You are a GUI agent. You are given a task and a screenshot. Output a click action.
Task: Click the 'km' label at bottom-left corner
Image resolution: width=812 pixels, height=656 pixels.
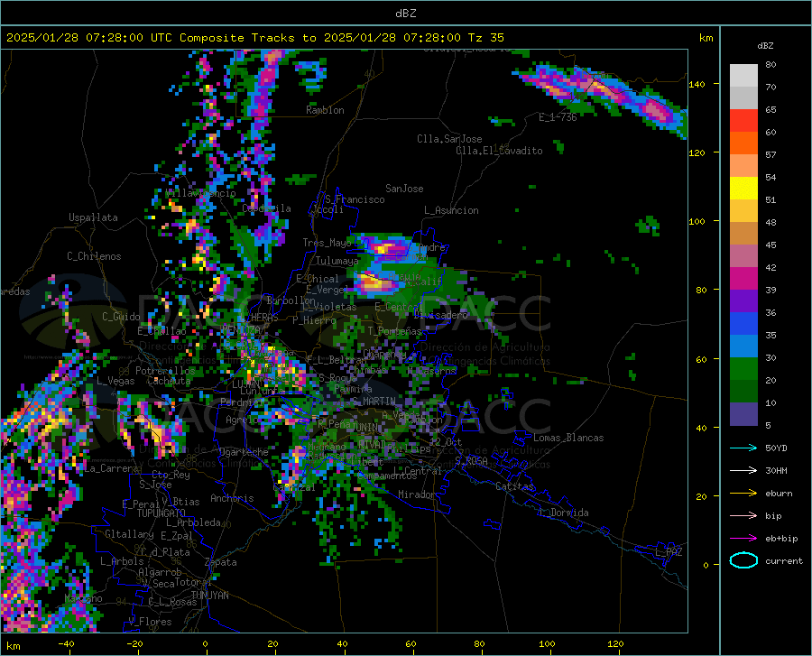point(13,646)
